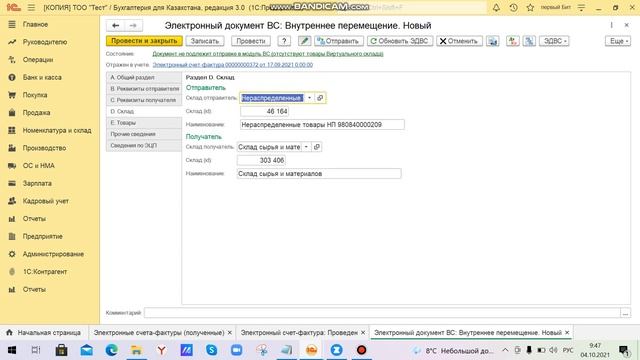Click the Отменить button
This screenshot has width=640, height=360.
459,41
